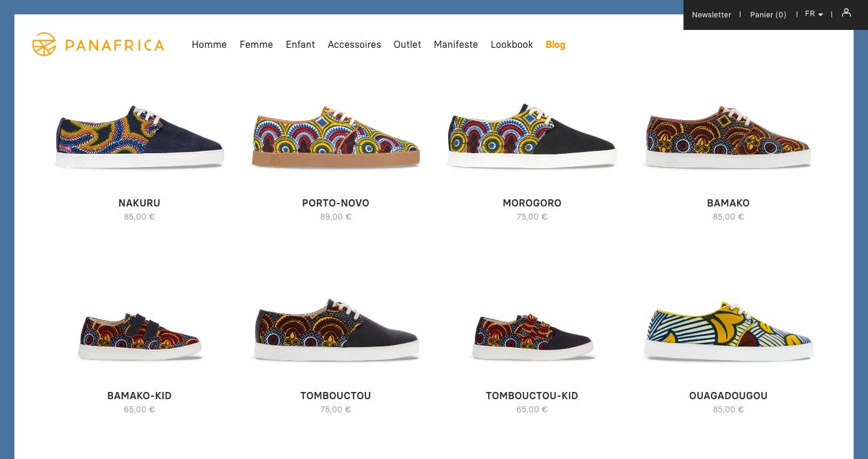Open the Enfant menu
Image resolution: width=868 pixels, height=459 pixels.
[x=300, y=44]
